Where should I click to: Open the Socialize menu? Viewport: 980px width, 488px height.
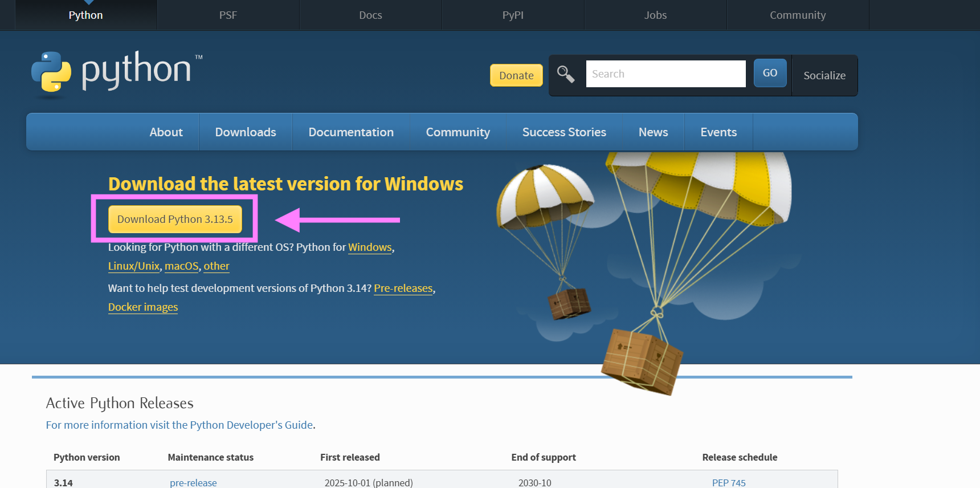[x=824, y=75]
